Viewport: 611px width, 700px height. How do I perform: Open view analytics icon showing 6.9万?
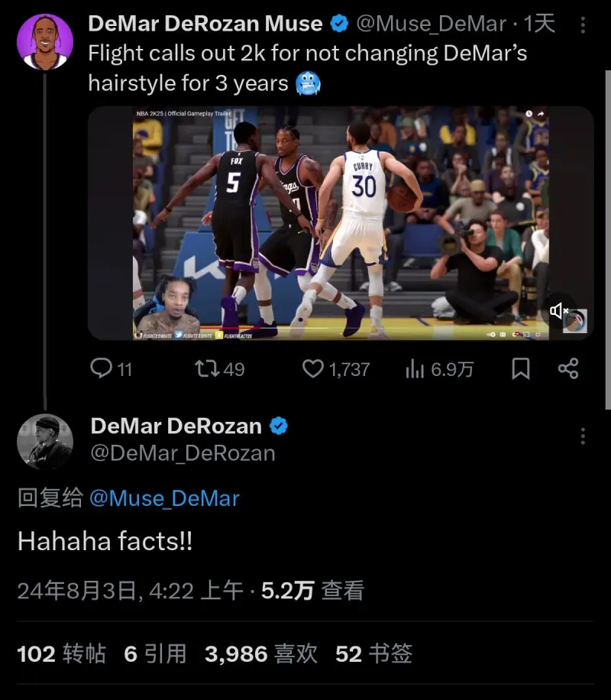[415, 369]
